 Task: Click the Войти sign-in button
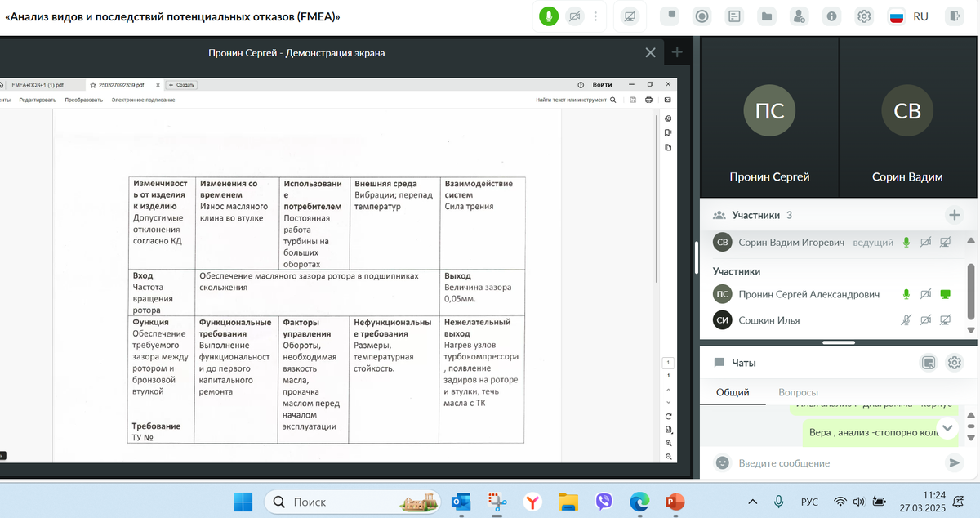click(603, 84)
